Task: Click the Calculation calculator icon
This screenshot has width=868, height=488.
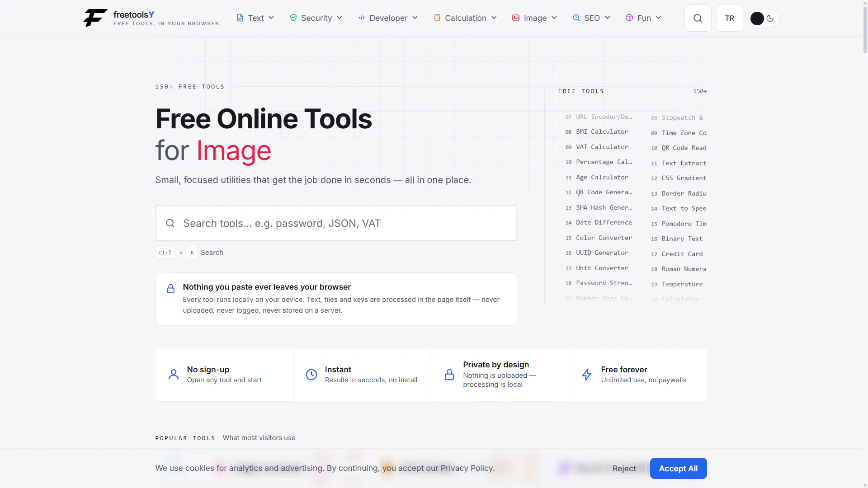Action: [437, 18]
